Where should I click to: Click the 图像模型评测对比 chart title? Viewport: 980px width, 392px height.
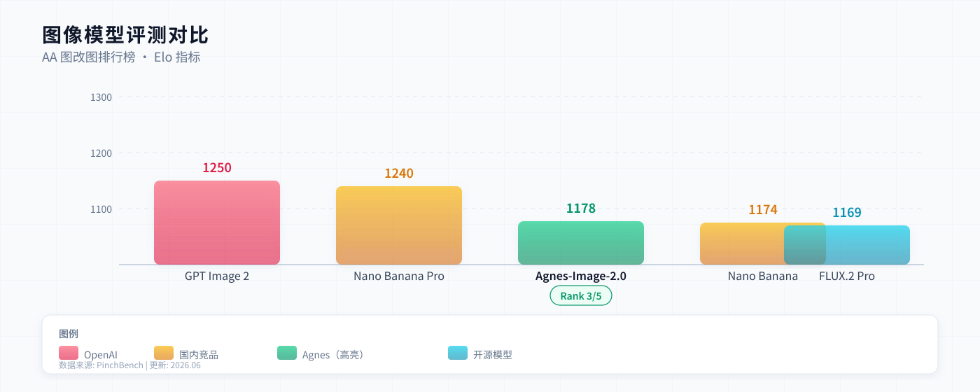125,35
